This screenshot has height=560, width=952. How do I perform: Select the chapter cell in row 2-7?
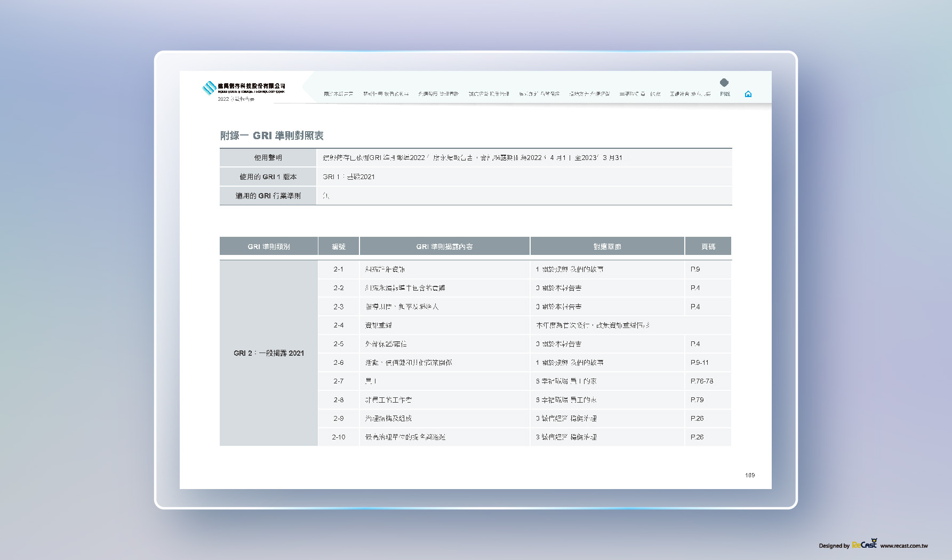point(607,381)
